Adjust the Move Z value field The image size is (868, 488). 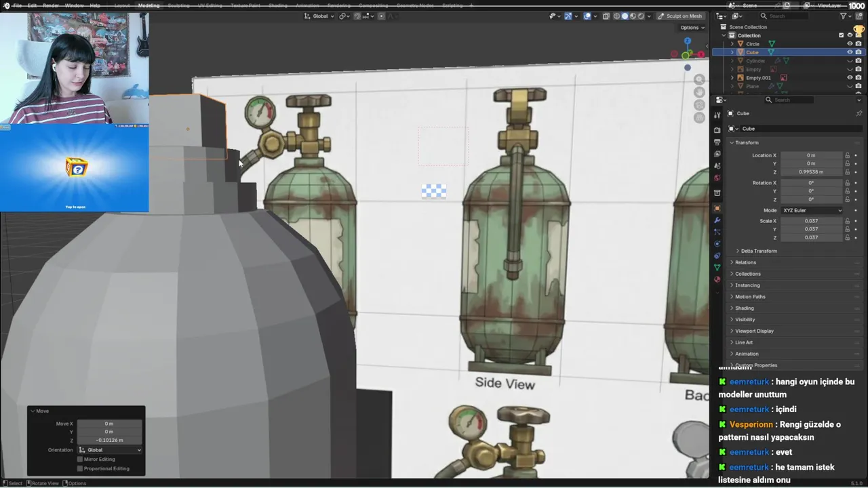[x=110, y=440]
